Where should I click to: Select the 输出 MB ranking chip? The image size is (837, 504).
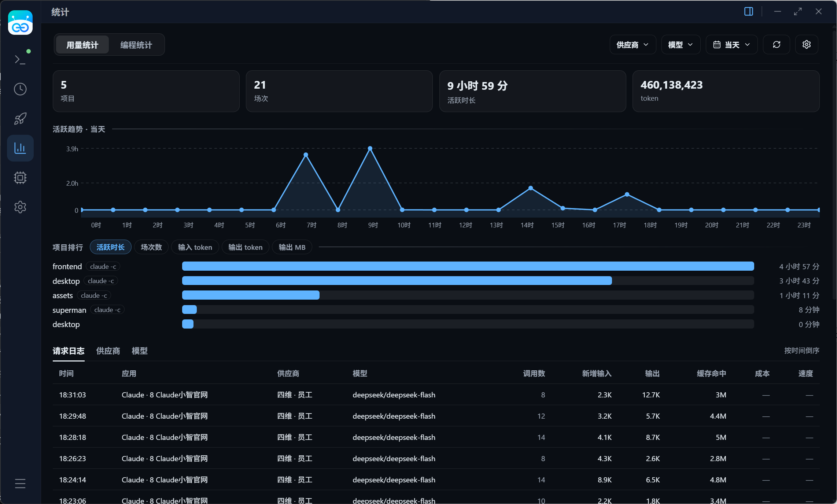292,247
